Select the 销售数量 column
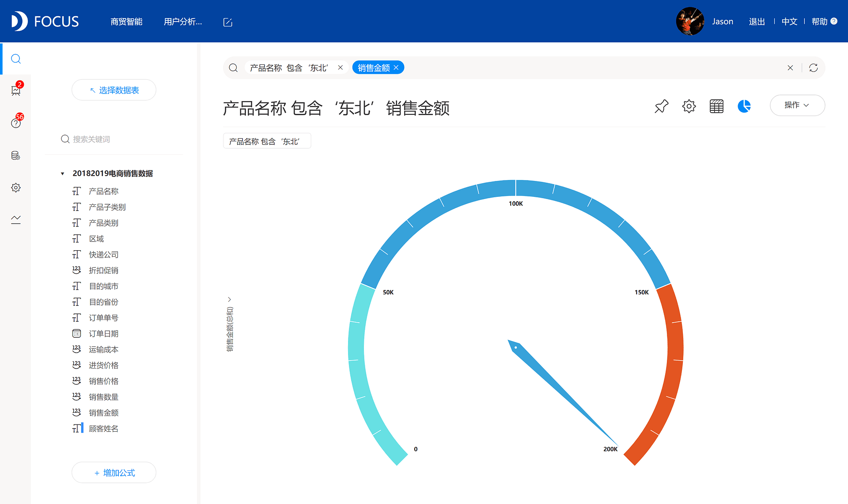Image resolution: width=848 pixels, height=504 pixels. (103, 397)
